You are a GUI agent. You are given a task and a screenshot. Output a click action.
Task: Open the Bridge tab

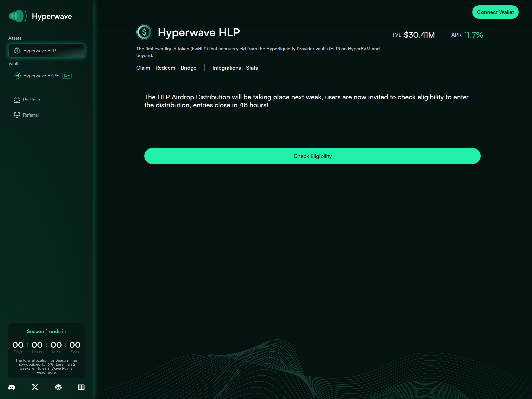188,68
